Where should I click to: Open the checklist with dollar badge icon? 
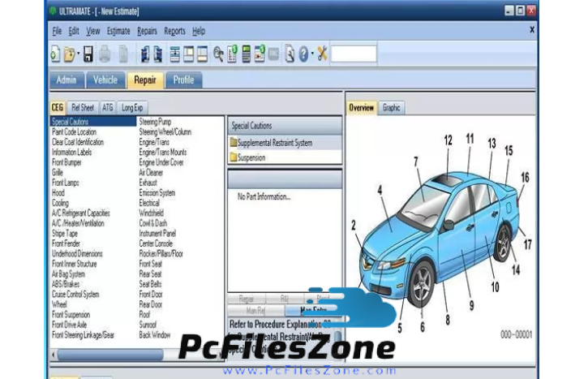pyautogui.click(x=233, y=54)
